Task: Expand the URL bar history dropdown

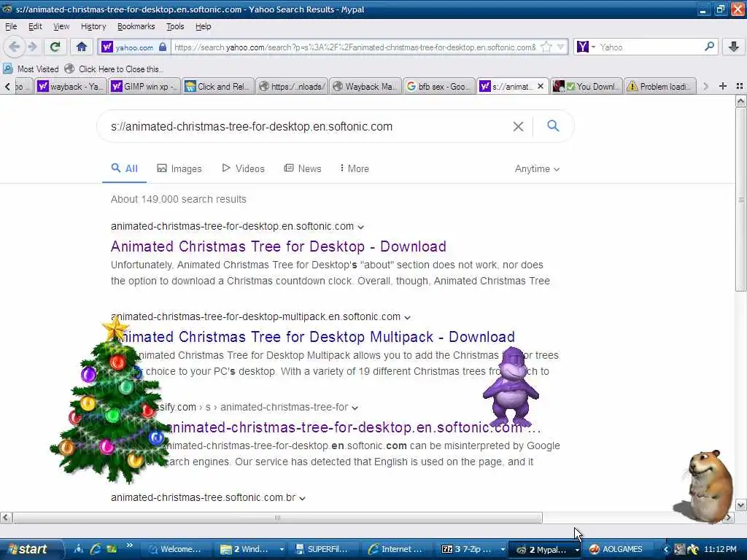Action: click(561, 47)
